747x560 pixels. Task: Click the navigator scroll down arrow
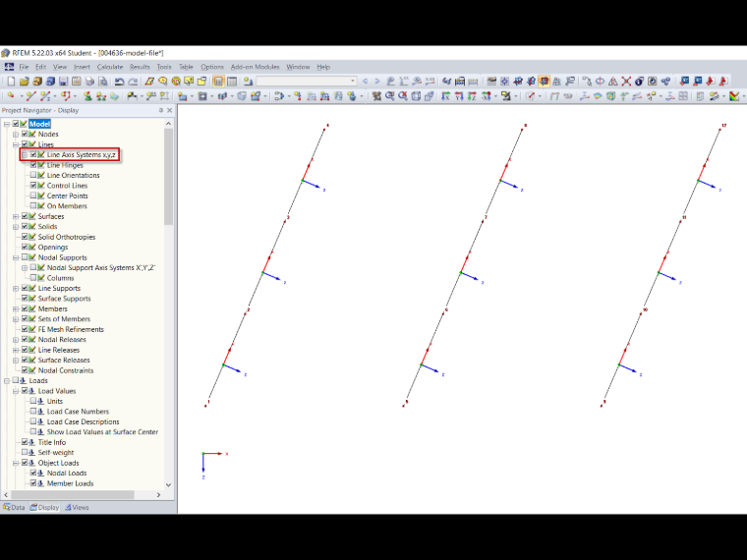tap(168, 484)
